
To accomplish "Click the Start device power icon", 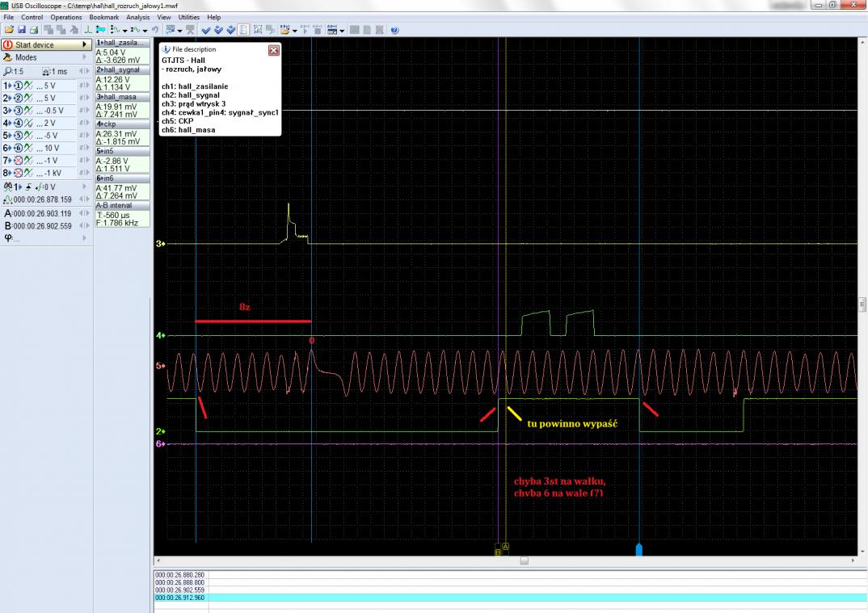I will [8, 45].
